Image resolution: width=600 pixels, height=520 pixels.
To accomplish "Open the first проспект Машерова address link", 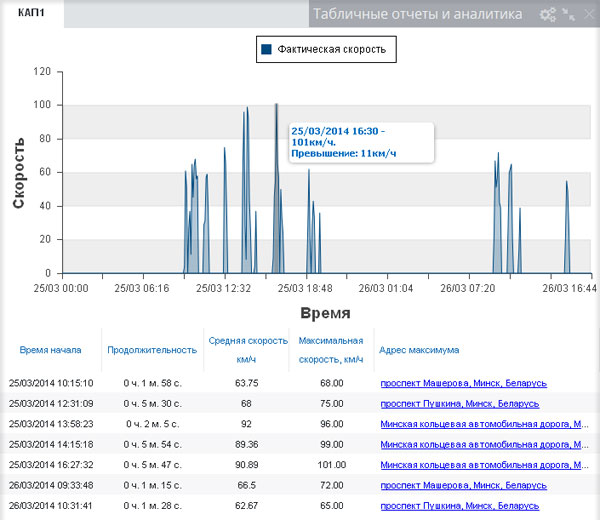I will coord(458,383).
